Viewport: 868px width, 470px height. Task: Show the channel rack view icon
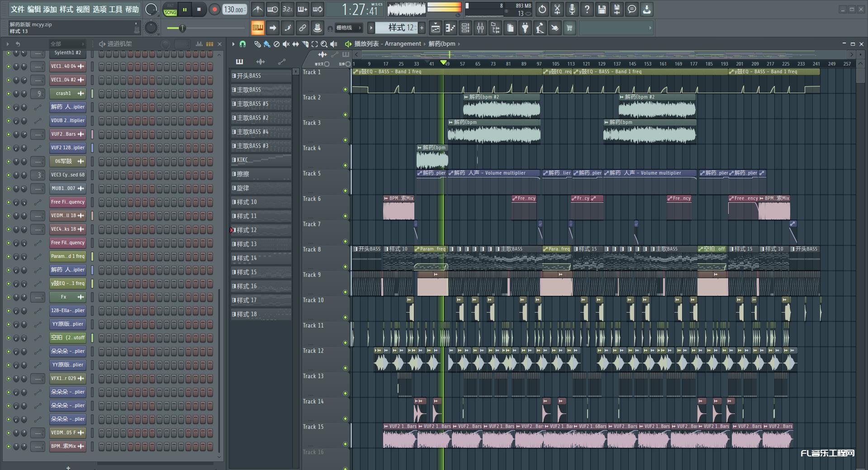465,28
